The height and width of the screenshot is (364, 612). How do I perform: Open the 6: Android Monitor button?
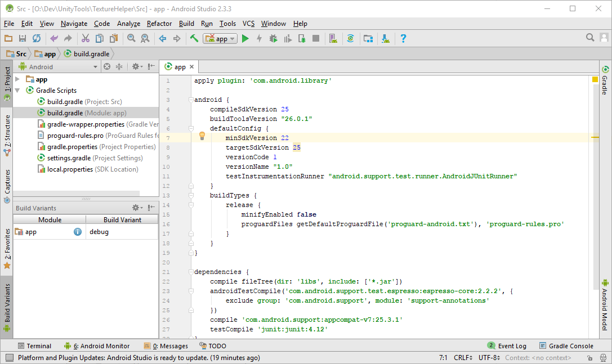point(97,346)
